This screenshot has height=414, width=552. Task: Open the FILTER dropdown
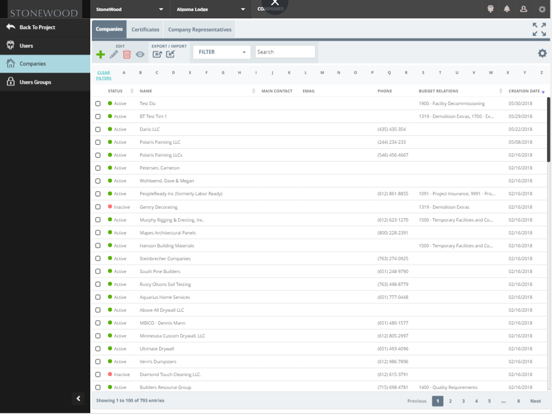[222, 52]
